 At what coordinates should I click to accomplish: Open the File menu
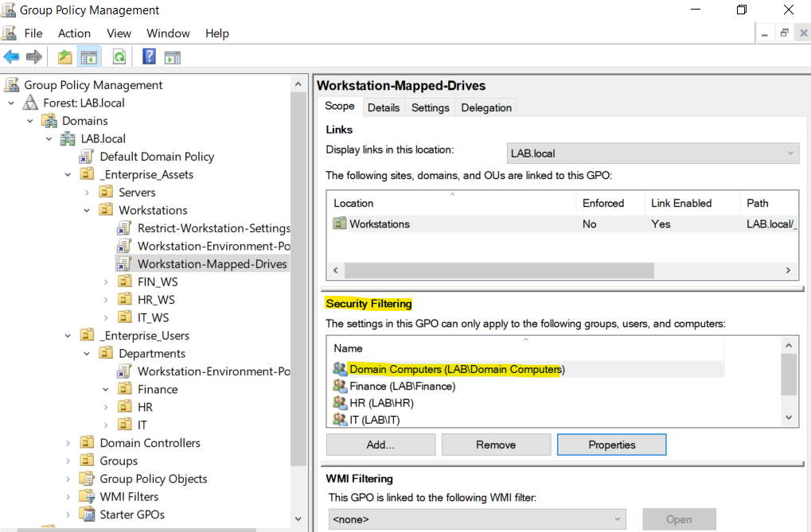[x=33, y=33]
